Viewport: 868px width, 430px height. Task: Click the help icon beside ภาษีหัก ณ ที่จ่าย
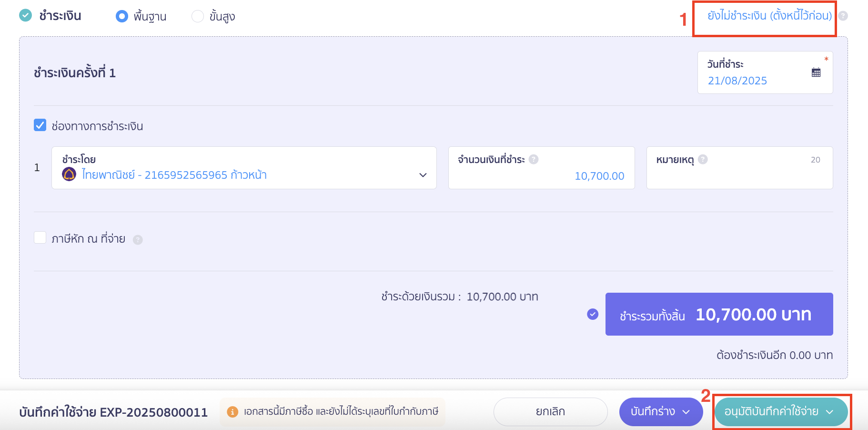point(138,240)
